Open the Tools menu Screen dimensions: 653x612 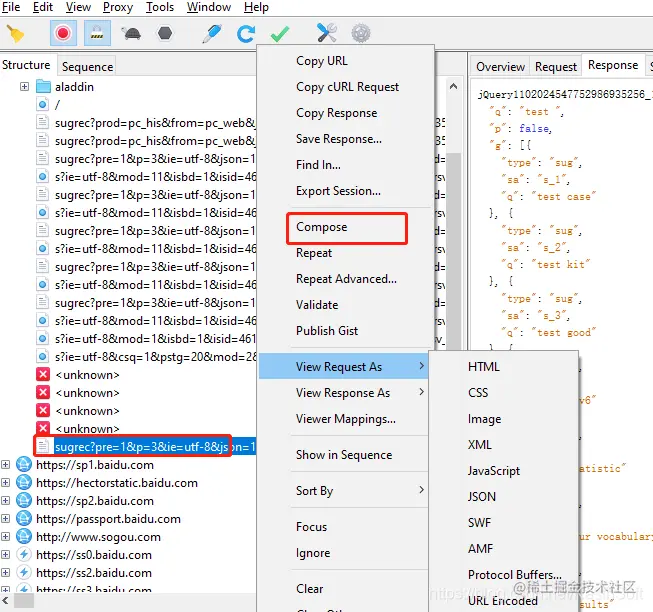[x=160, y=7]
